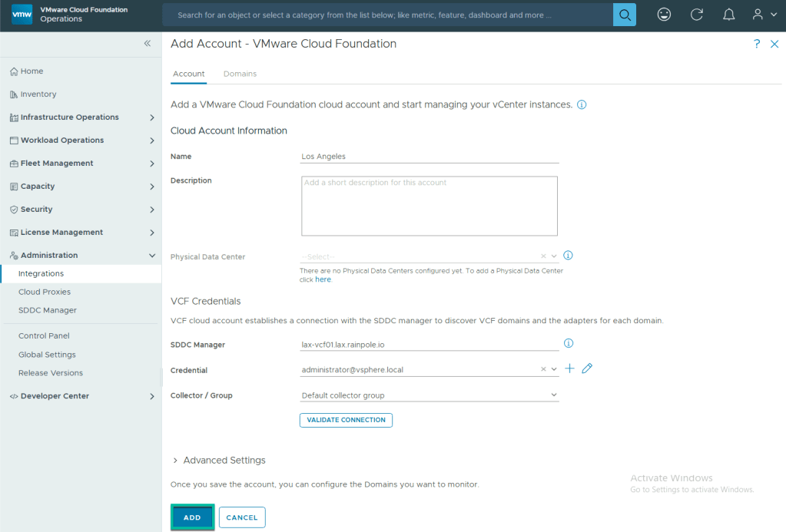
Task: Click the search magnifier button
Action: tap(624, 15)
